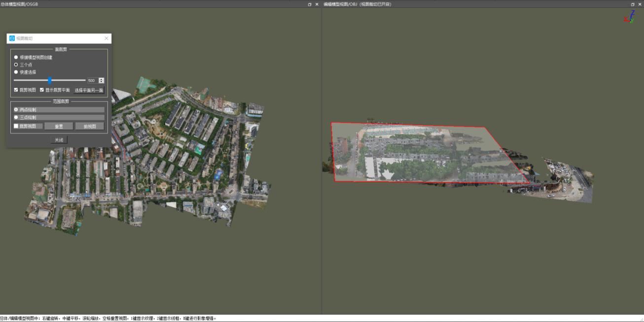Viewport: 644px width, 322px height.
Task: Select the 三个点 radio option
Action: click(x=16, y=64)
